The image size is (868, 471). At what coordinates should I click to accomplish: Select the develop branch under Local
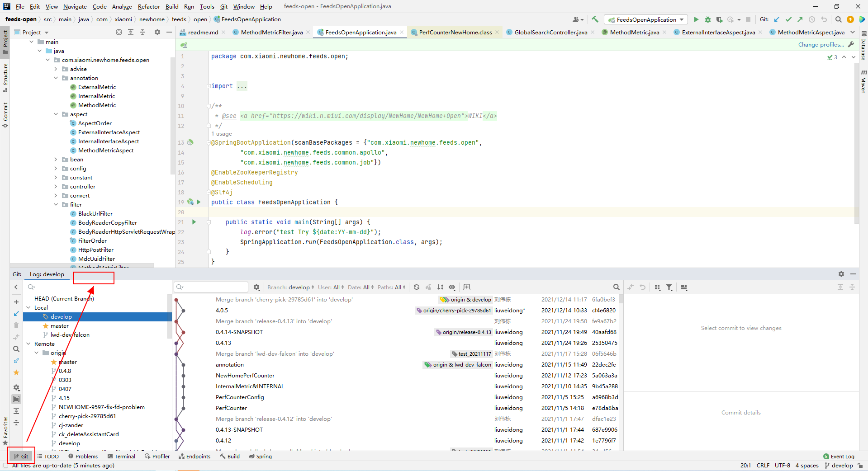pos(62,316)
